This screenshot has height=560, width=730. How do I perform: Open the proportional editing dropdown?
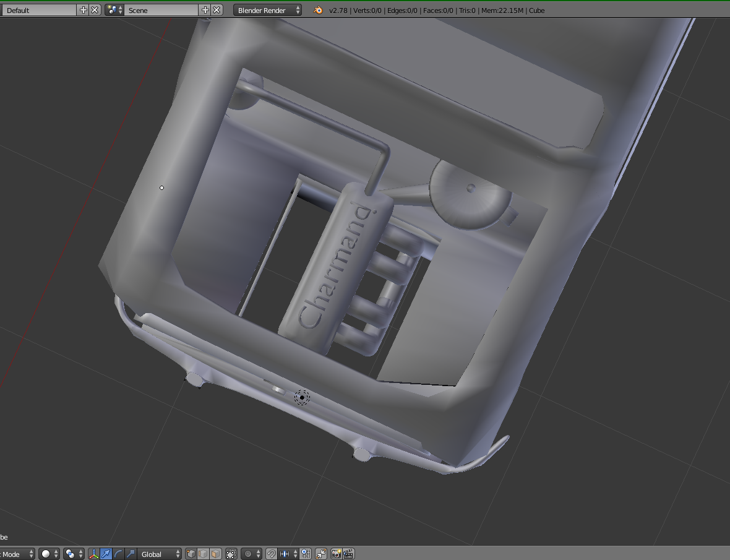pos(251,554)
